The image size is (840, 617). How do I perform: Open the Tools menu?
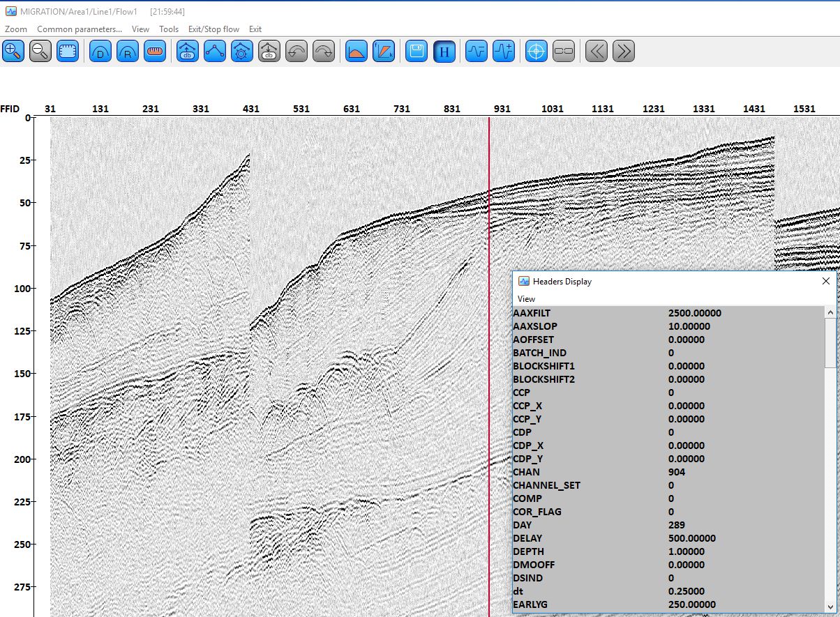tap(169, 29)
